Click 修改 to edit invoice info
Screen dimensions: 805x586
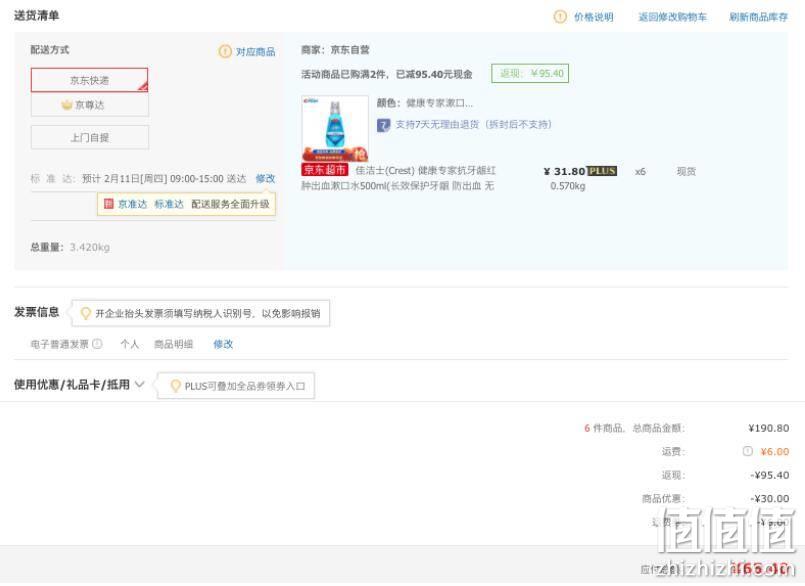click(223, 344)
